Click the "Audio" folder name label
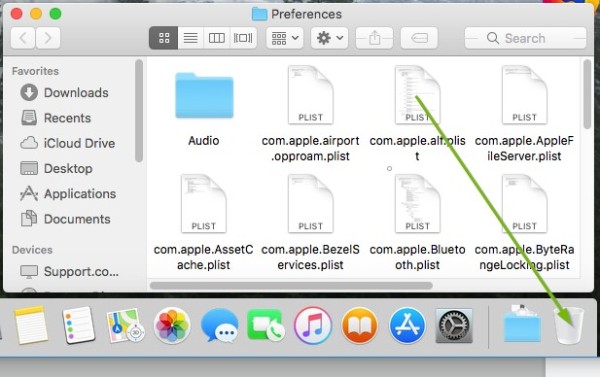This screenshot has width=600, height=377. point(204,140)
